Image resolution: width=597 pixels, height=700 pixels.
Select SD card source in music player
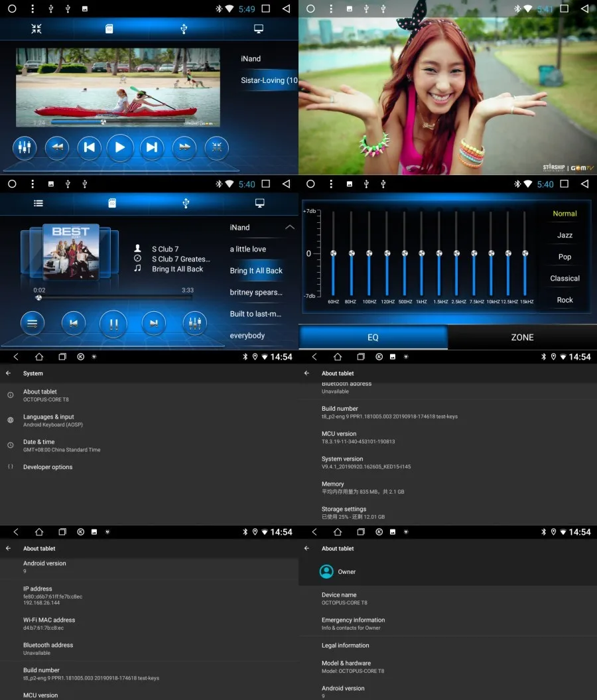pos(112,203)
